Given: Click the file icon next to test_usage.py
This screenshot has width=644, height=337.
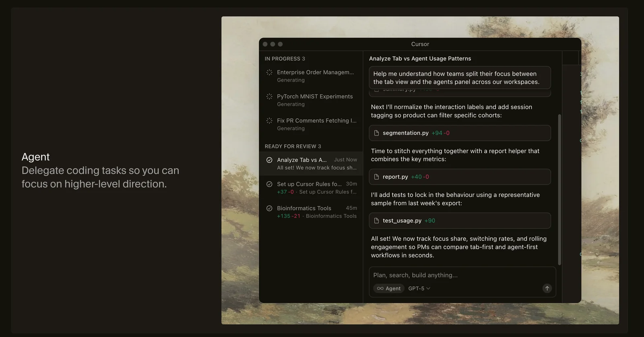Looking at the screenshot, I should (x=377, y=221).
